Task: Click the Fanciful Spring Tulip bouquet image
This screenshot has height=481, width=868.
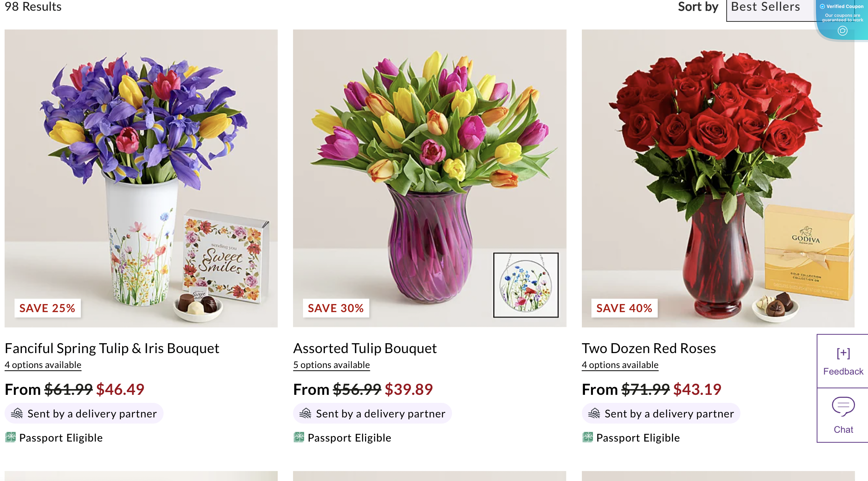Action: (141, 178)
